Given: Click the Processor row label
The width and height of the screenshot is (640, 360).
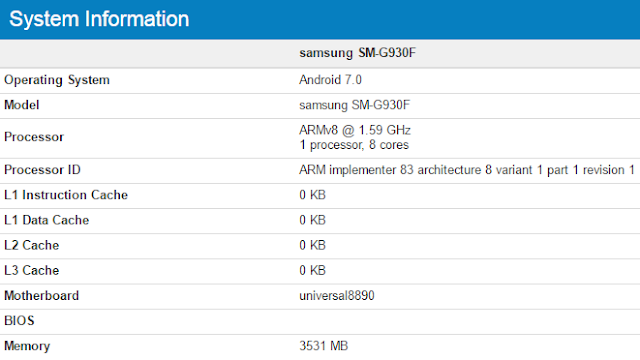Looking at the screenshot, I should pyautogui.click(x=34, y=137).
